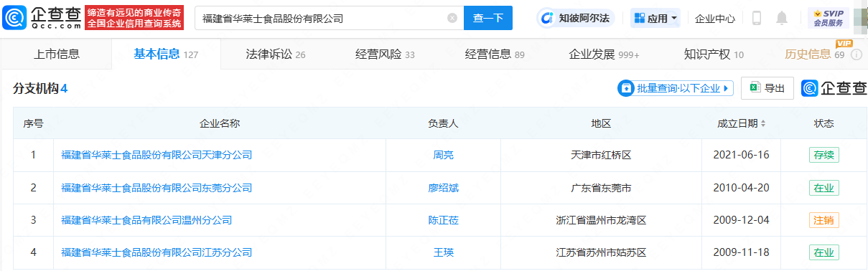Click the info icon beside 历史信息

856,54
